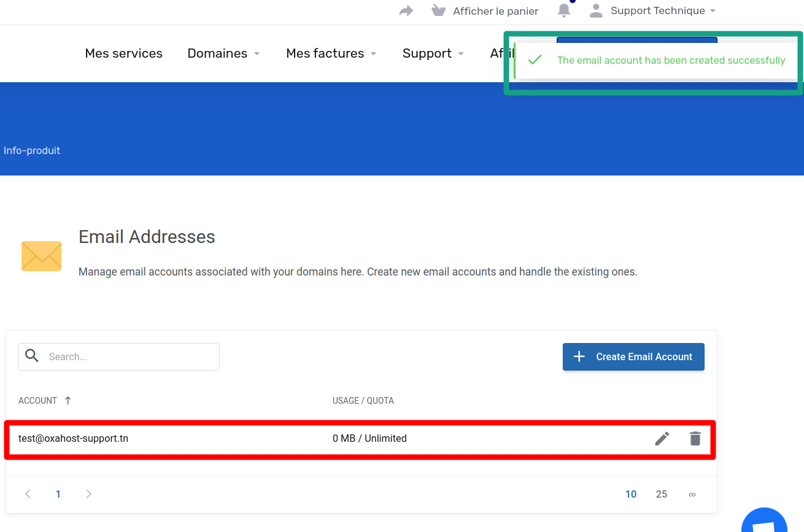Click the Create Email Account button
Screen dimensions: 804x532
pos(633,357)
